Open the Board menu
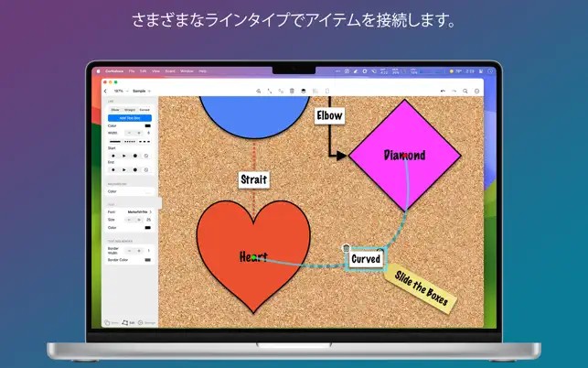The height and width of the screenshot is (368, 588). click(170, 71)
